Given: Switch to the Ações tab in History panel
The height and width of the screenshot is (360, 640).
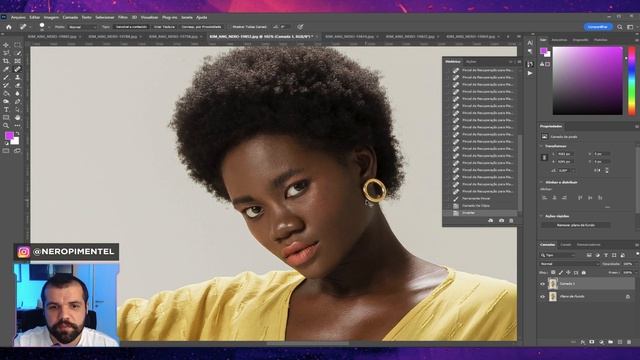Looking at the screenshot, I should click(471, 62).
